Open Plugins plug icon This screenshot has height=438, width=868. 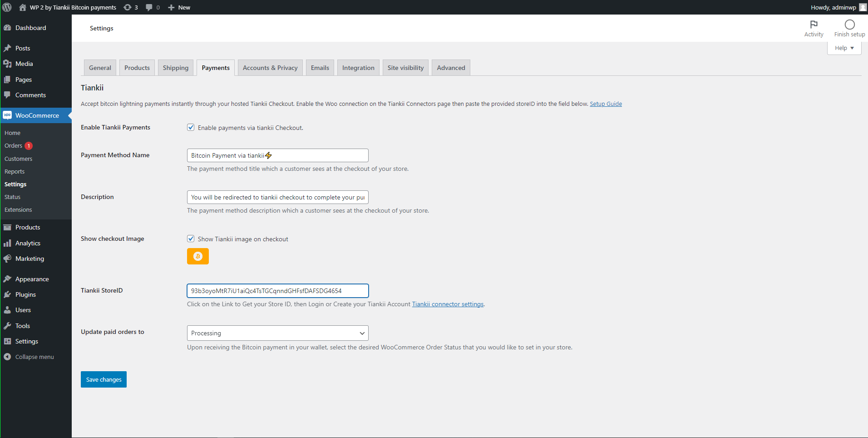[7, 294]
